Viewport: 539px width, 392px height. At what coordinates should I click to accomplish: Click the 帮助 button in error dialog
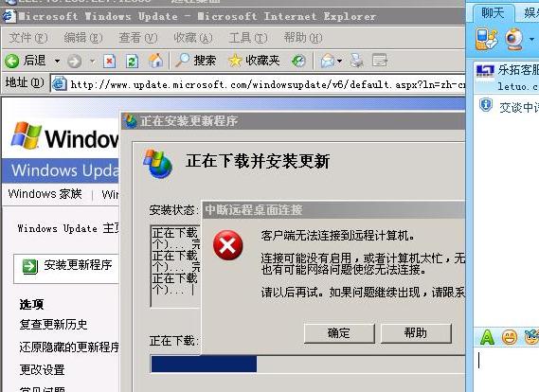pos(416,333)
